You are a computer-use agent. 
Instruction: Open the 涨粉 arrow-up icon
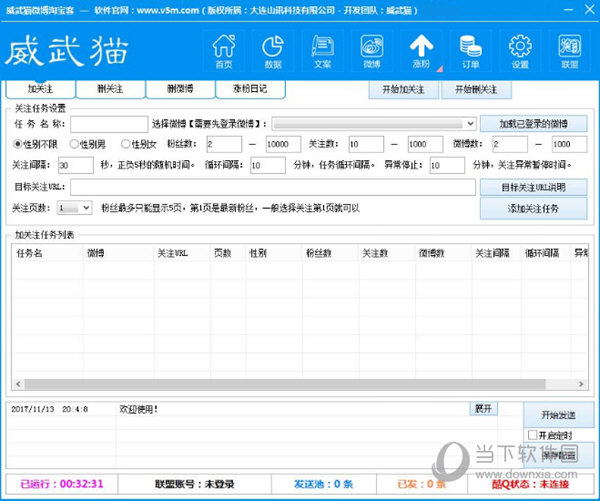[x=421, y=52]
